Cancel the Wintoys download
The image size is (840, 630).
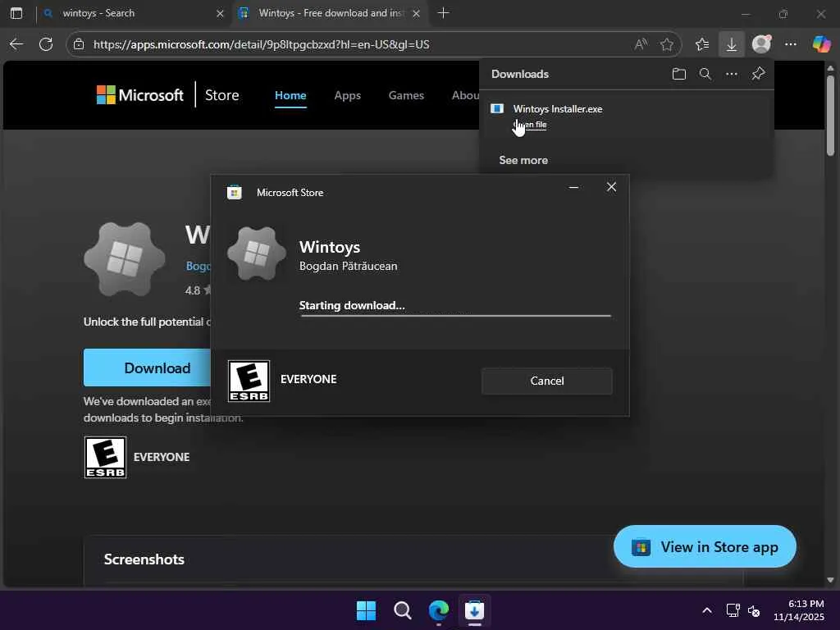[547, 381]
